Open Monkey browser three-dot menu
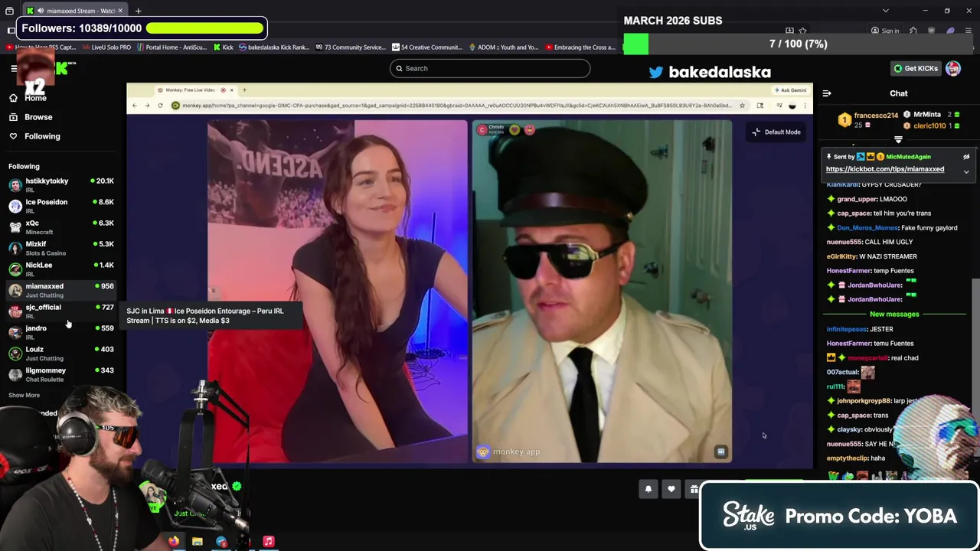Image resolution: width=980 pixels, height=551 pixels. (x=805, y=106)
